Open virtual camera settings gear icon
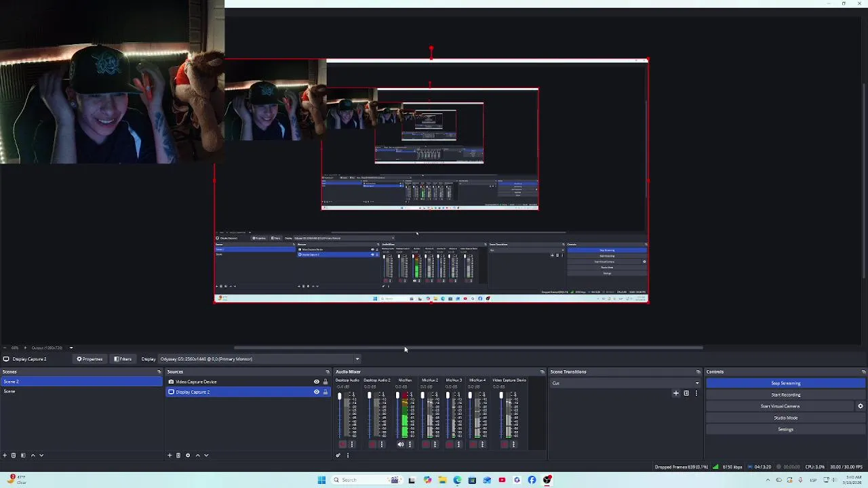The width and height of the screenshot is (868, 488). point(861,406)
